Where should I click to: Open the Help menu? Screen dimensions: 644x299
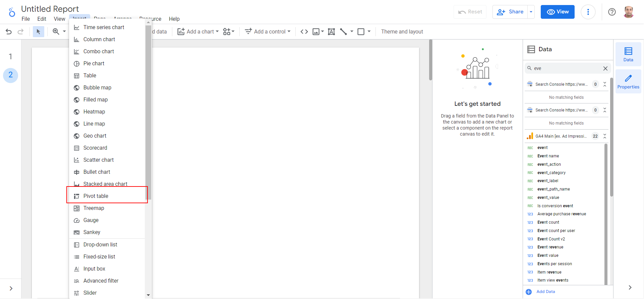click(174, 19)
